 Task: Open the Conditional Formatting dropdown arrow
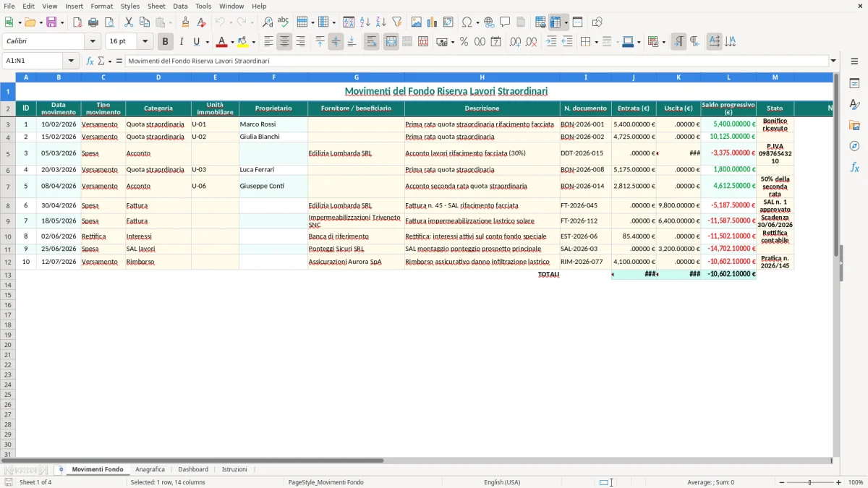(663, 42)
